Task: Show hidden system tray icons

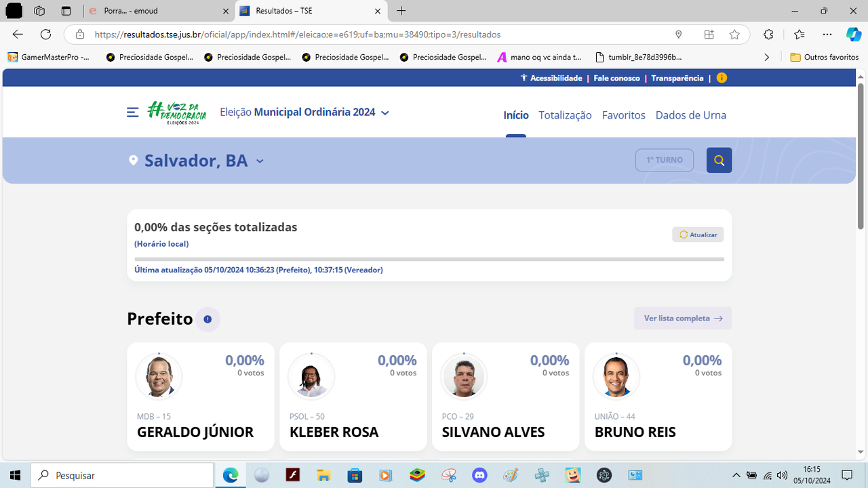Action: pos(736,475)
